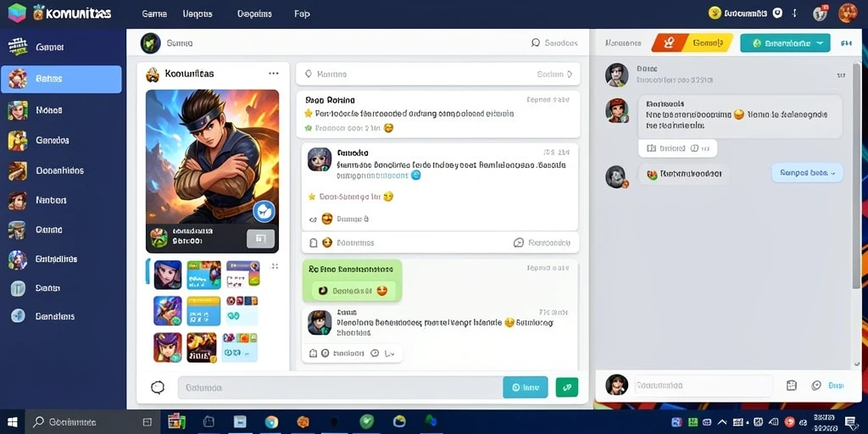The image size is (868, 434).
Task: Click the white attachment chip under chat message
Action: click(x=677, y=148)
